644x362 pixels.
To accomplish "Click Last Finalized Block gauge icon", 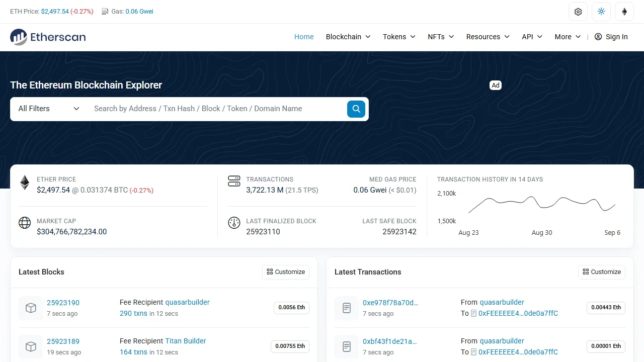I will click(x=234, y=223).
